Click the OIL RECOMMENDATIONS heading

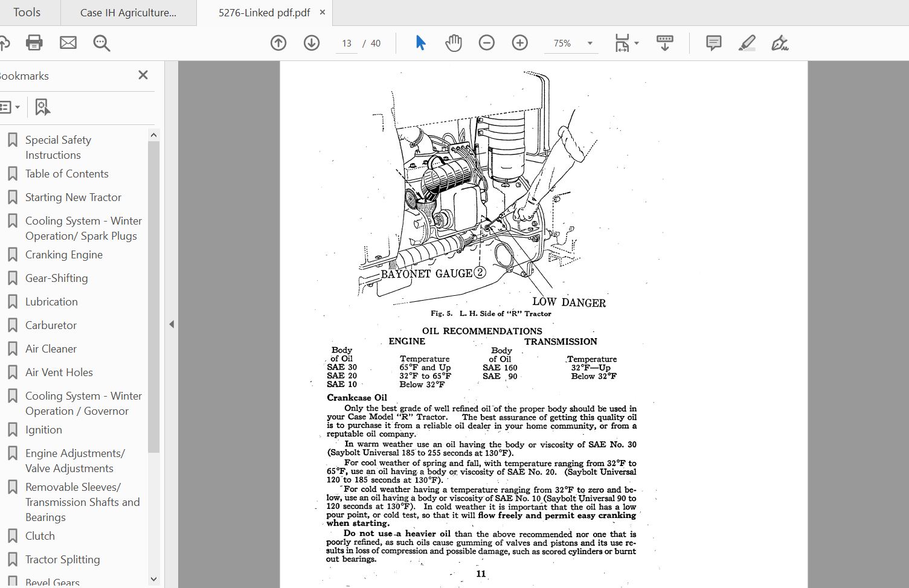[x=482, y=331]
